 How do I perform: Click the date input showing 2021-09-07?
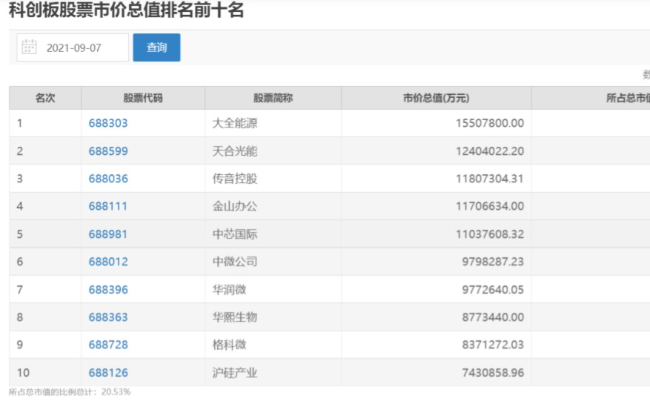pyautogui.click(x=73, y=48)
